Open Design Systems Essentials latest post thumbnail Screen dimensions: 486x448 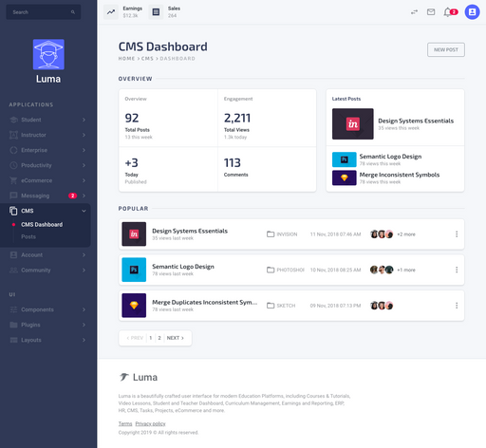(x=353, y=123)
